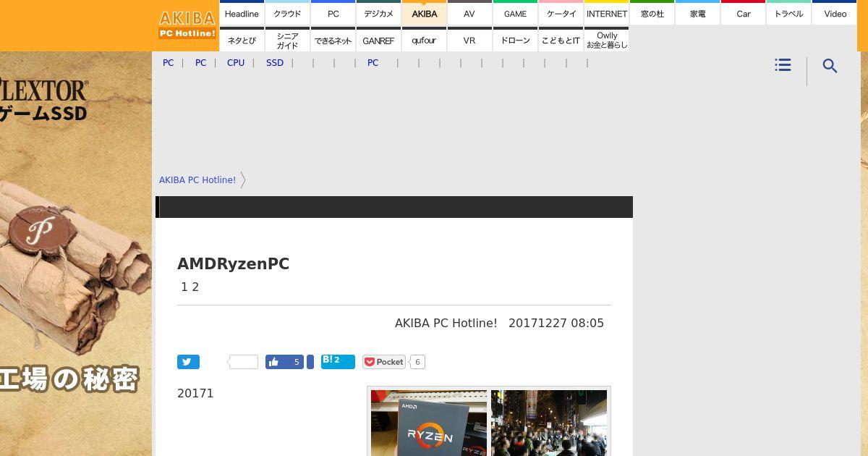Open the クラウド tab
This screenshot has width=868, height=456.
[x=287, y=13]
